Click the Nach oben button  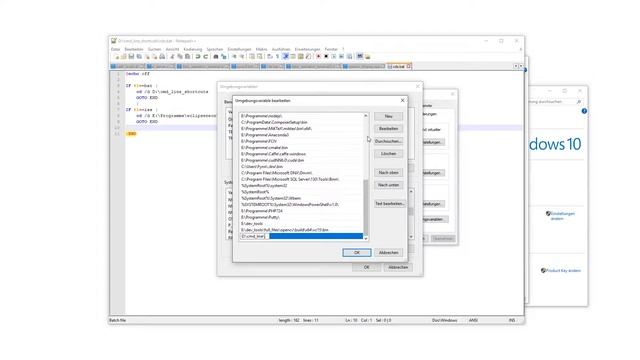point(389,173)
